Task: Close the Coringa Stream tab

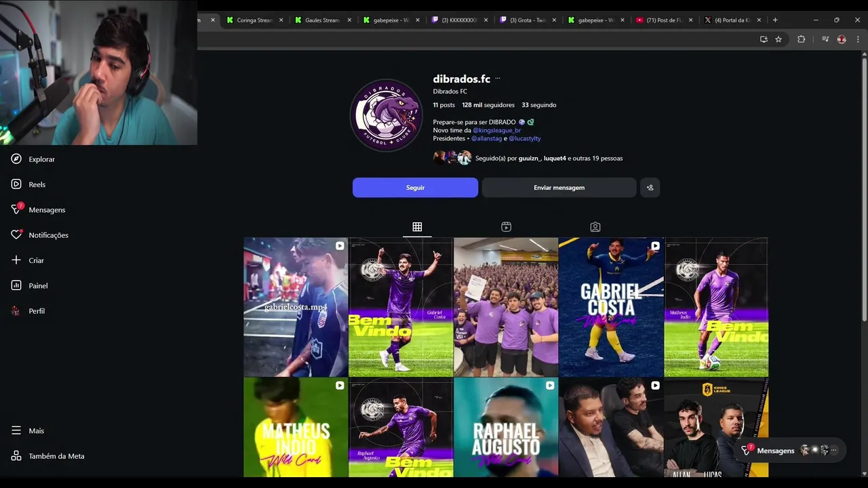Action: click(281, 20)
